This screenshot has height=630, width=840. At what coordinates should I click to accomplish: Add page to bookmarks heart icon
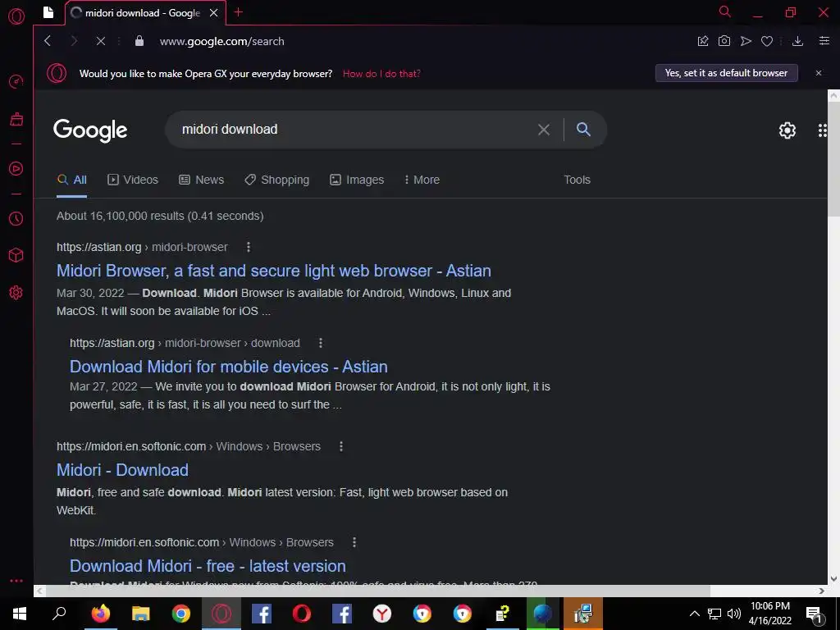click(x=767, y=41)
